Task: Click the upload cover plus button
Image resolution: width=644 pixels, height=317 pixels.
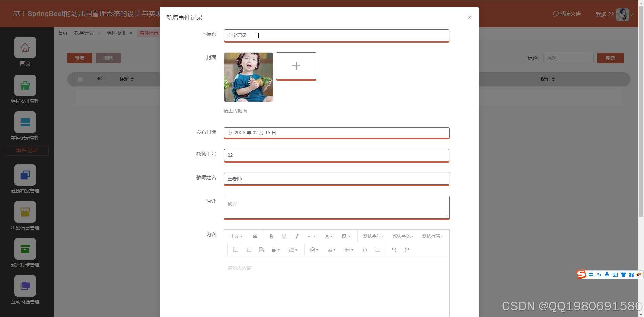Action: point(296,66)
